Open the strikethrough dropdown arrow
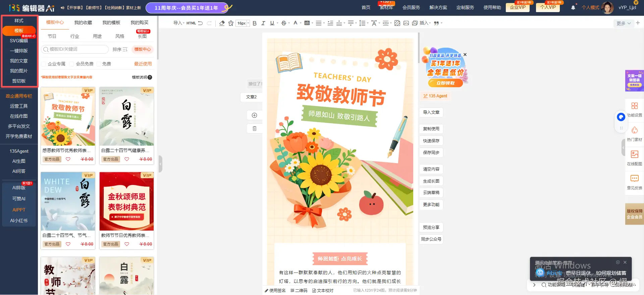This screenshot has height=295, width=644. tap(289, 23)
